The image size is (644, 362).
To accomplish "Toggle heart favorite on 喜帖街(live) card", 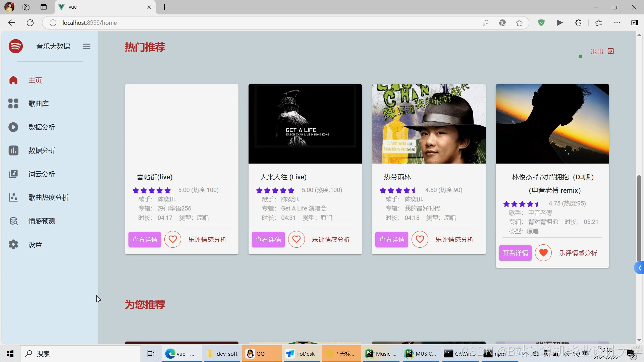I will (x=173, y=239).
